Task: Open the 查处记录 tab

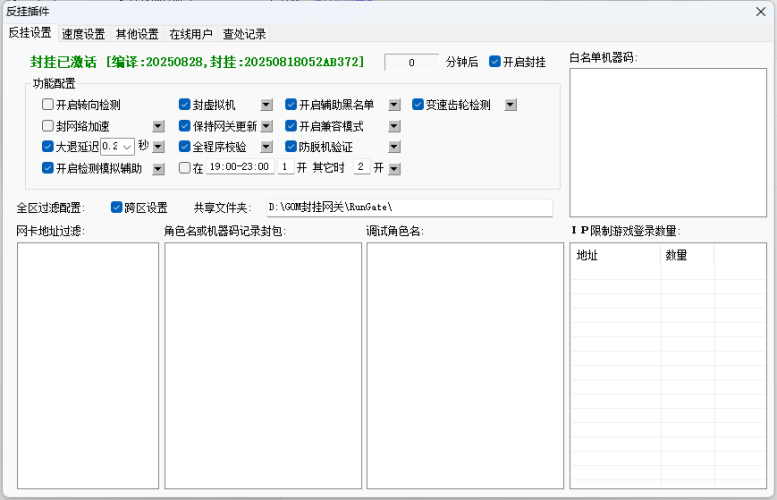Action: [x=244, y=34]
